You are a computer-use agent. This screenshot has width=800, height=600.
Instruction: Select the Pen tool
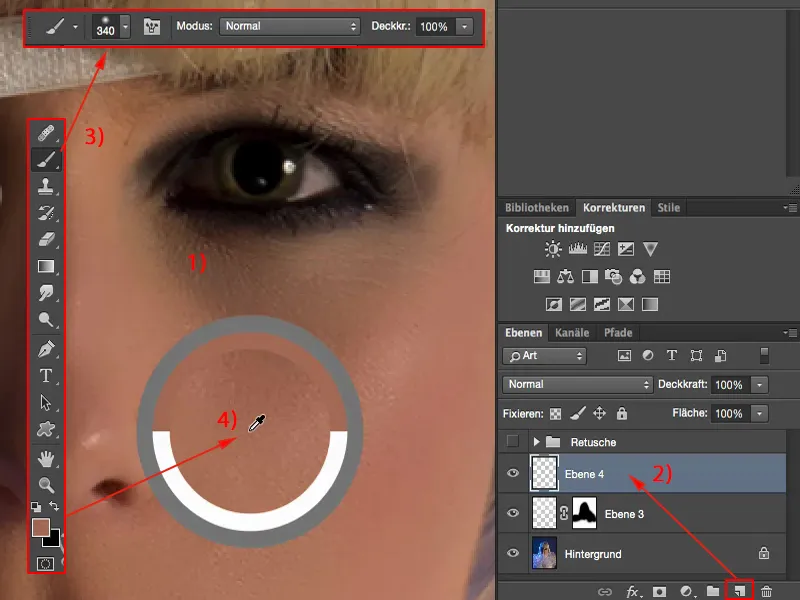46,349
